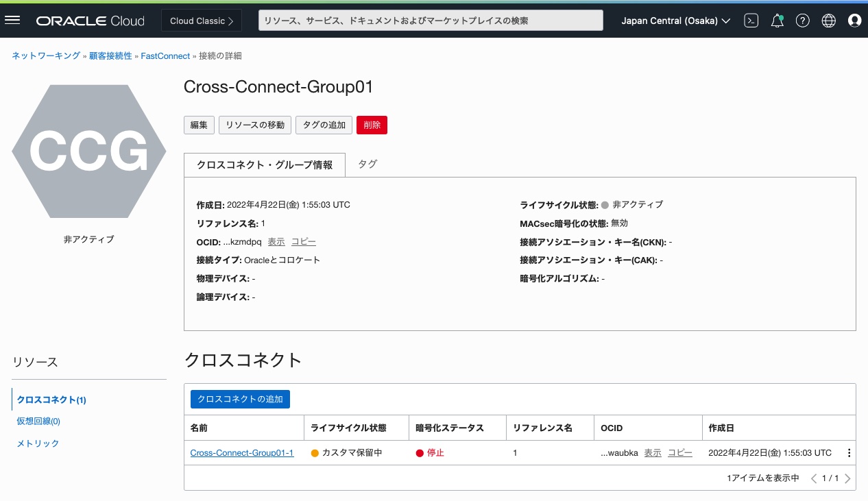Open the row actions menu for Cross-Connect-Group01-1
The image size is (868, 501).
849,452
